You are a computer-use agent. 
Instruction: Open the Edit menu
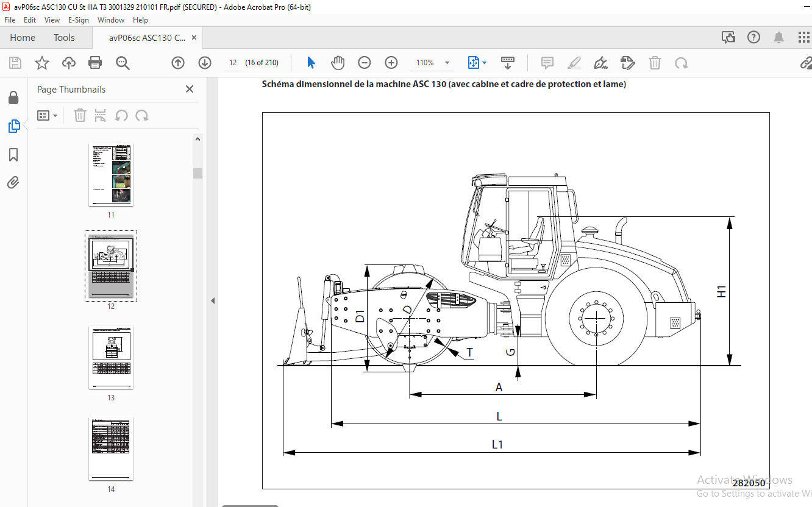[x=30, y=20]
